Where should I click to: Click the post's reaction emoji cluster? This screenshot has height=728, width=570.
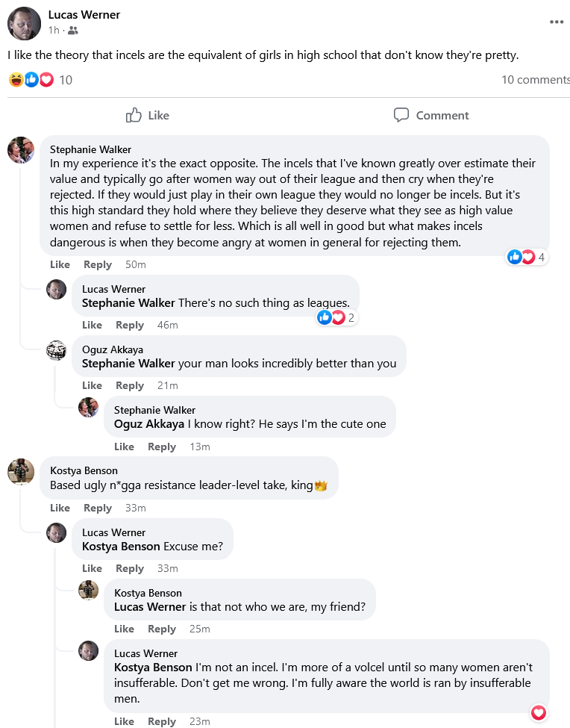pyautogui.click(x=31, y=80)
